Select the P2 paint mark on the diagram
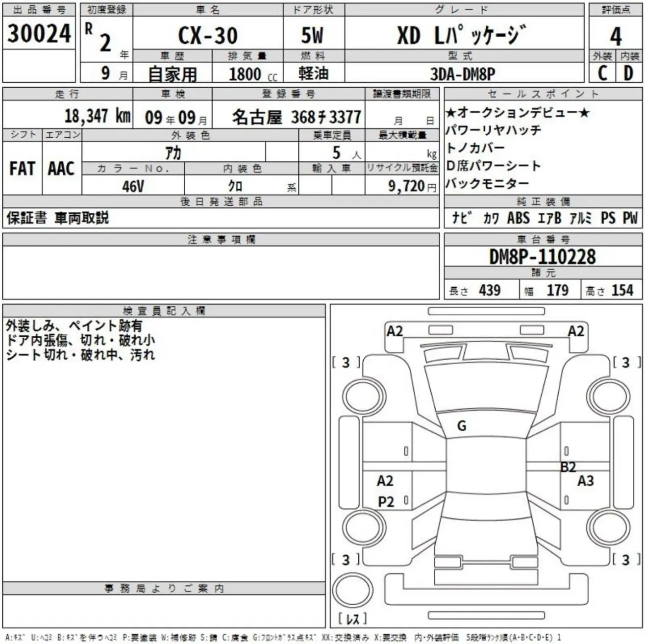This screenshot has height=644, width=645. [386, 502]
